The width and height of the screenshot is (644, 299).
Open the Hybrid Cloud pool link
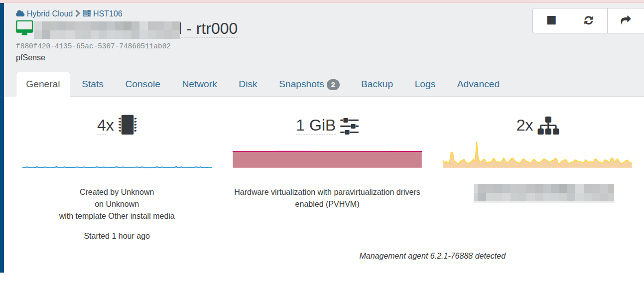pyautogui.click(x=49, y=13)
